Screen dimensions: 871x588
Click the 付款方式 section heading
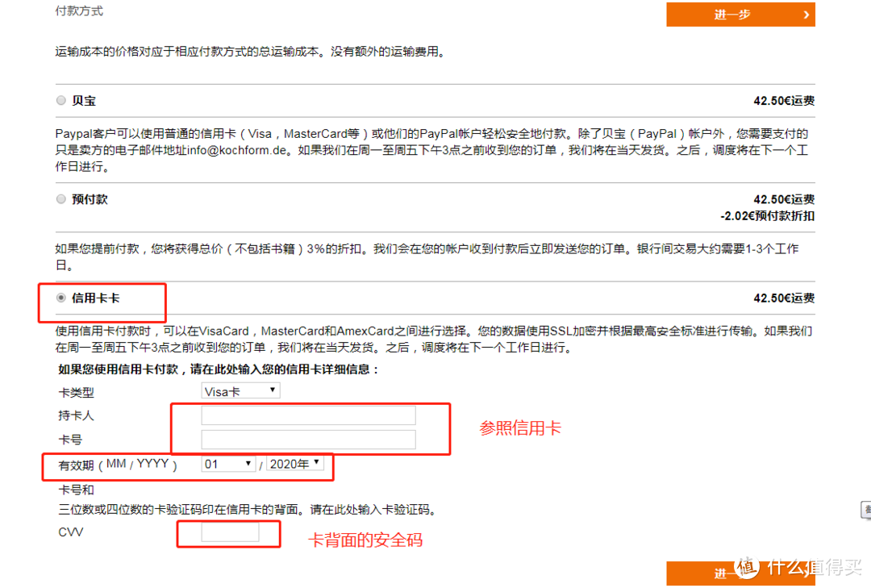click(x=79, y=11)
